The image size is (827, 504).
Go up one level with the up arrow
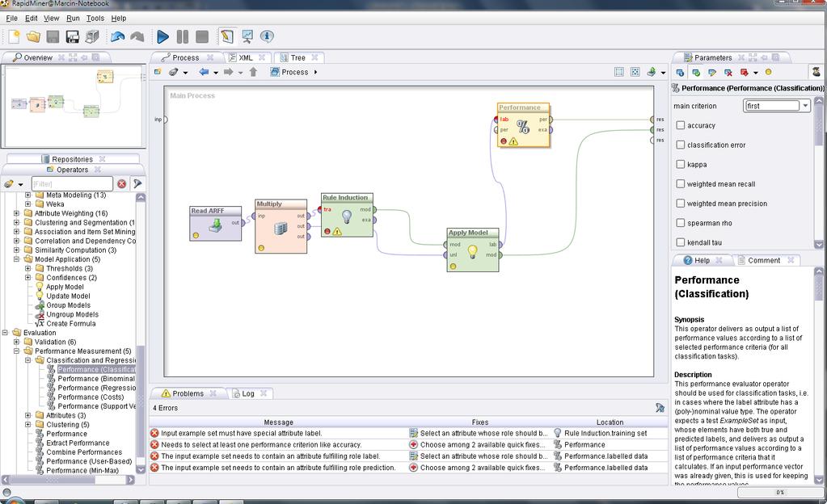pos(253,72)
